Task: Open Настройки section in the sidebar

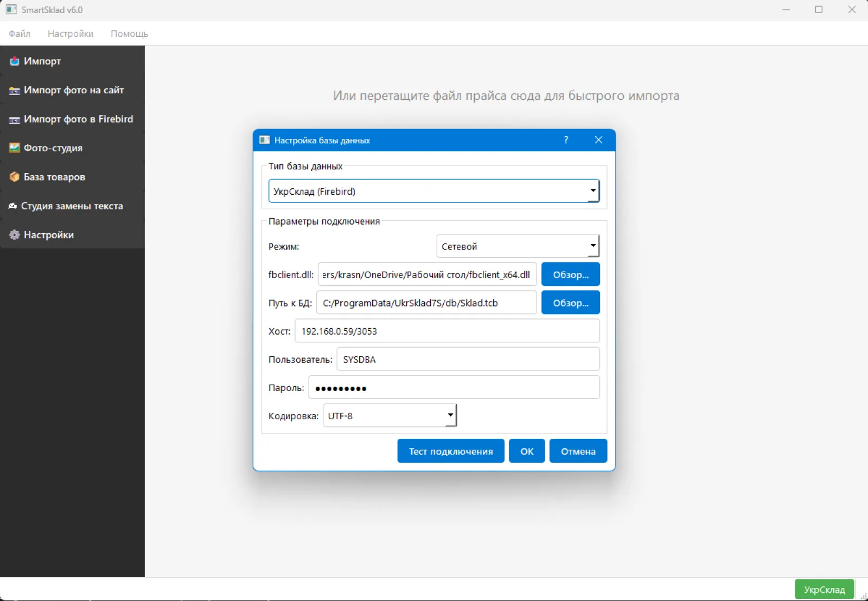Action: [72, 235]
